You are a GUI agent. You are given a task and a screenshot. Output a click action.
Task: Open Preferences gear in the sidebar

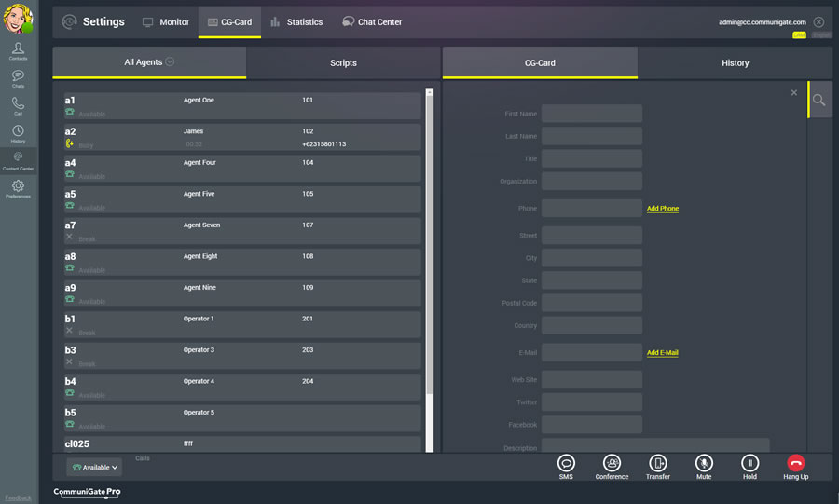18,189
